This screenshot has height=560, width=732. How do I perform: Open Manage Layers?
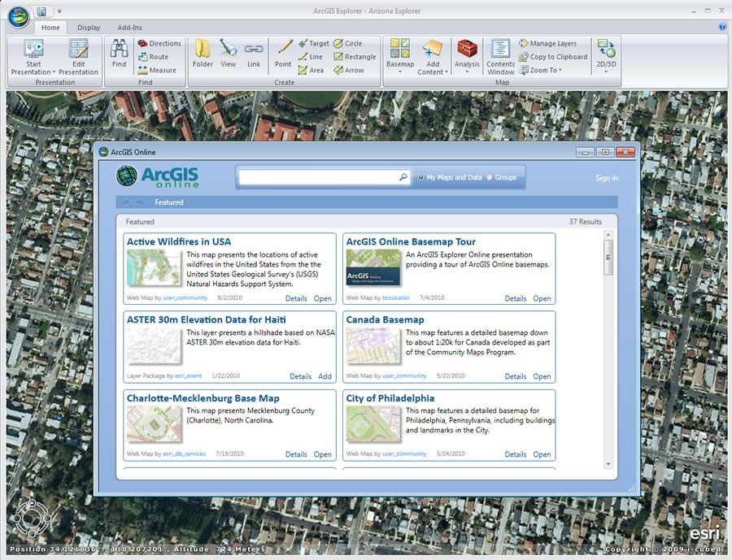click(547, 43)
